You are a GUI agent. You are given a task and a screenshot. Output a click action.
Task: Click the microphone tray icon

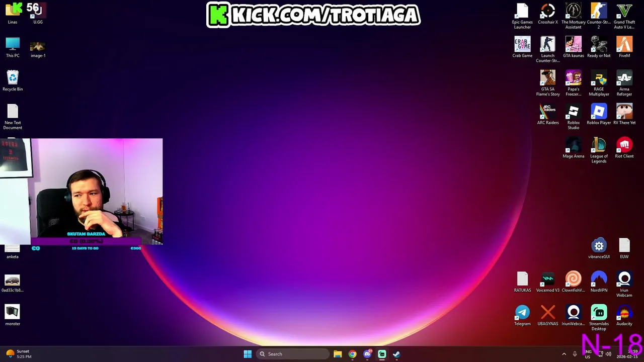(575, 354)
